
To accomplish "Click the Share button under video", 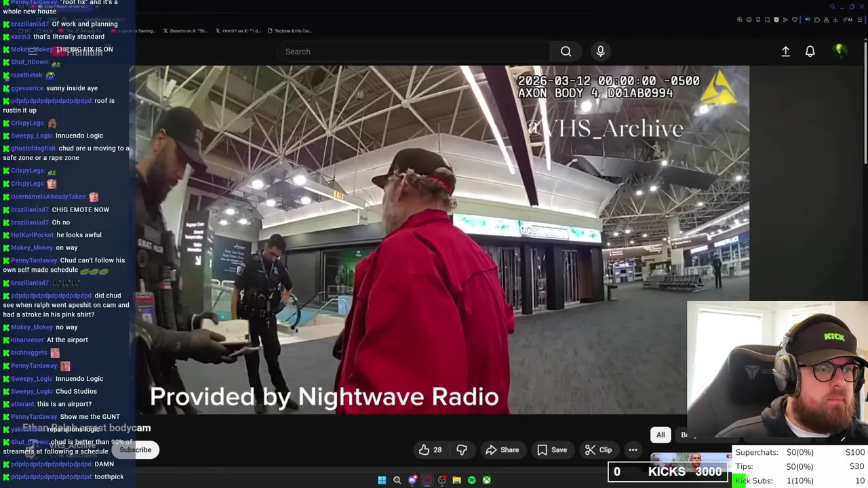I will [x=501, y=450].
